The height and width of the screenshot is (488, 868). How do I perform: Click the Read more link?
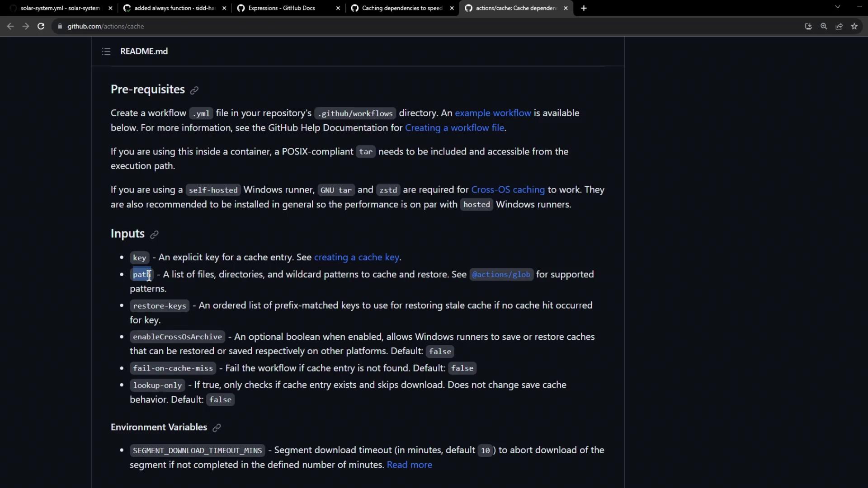409,465
